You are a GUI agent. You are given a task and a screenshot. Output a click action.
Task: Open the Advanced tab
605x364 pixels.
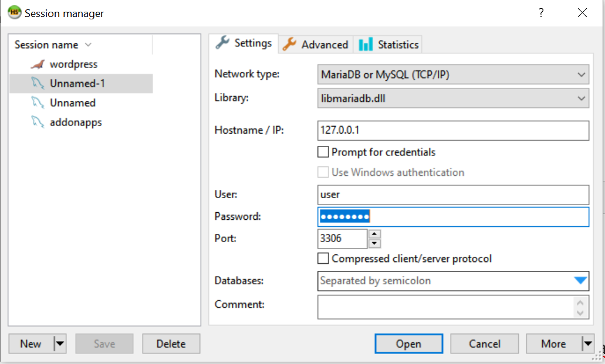(x=316, y=45)
